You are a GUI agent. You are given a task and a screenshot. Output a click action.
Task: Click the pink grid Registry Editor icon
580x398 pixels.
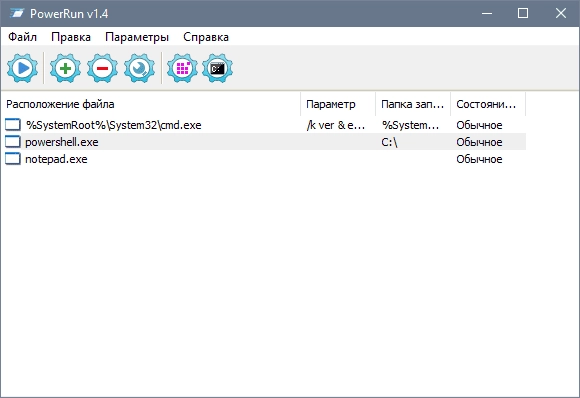click(182, 68)
